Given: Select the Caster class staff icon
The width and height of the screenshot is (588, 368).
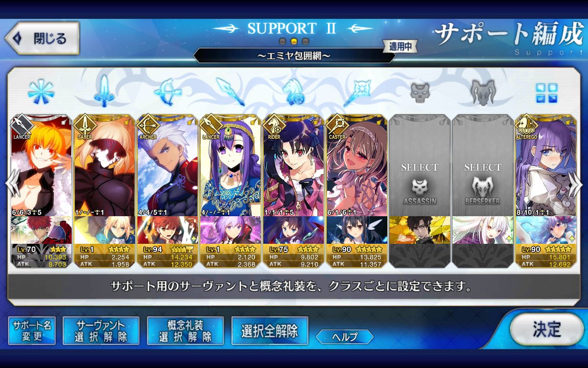Looking at the screenshot, I should (x=356, y=92).
